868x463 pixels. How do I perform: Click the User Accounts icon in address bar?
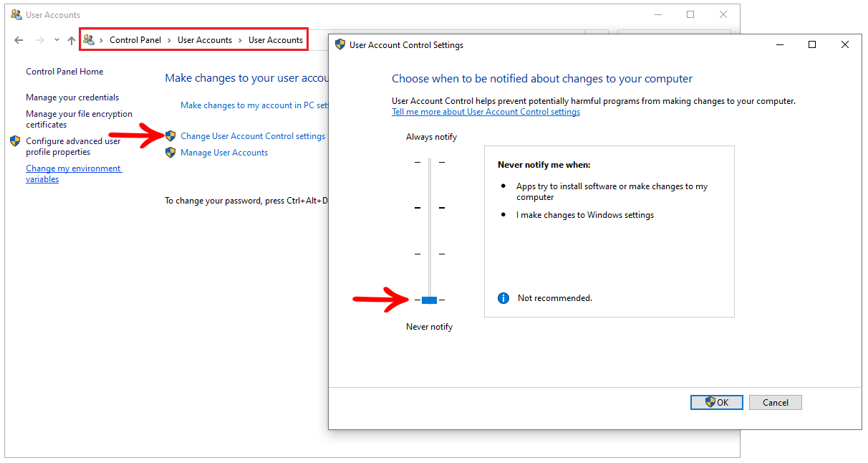click(x=89, y=40)
